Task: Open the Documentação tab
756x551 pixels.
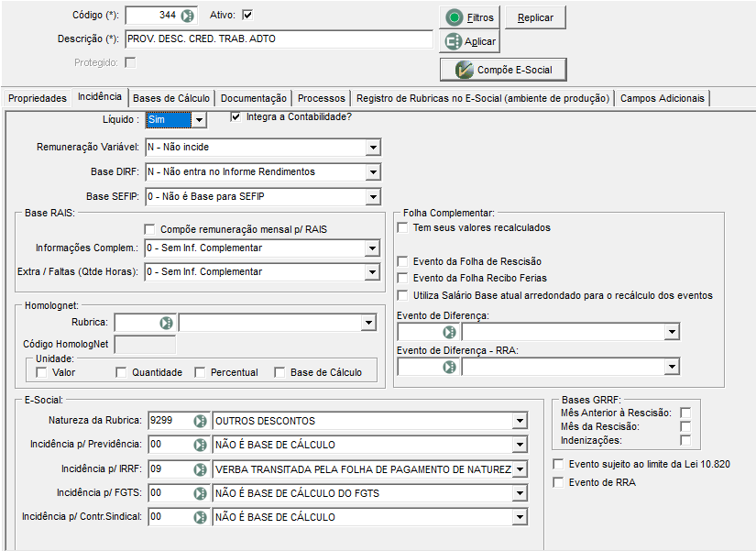Action: [x=254, y=98]
